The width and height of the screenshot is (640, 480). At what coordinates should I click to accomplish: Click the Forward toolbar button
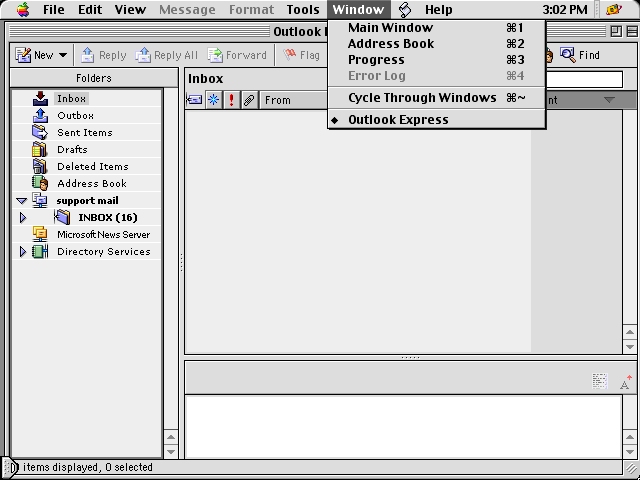click(x=237, y=55)
